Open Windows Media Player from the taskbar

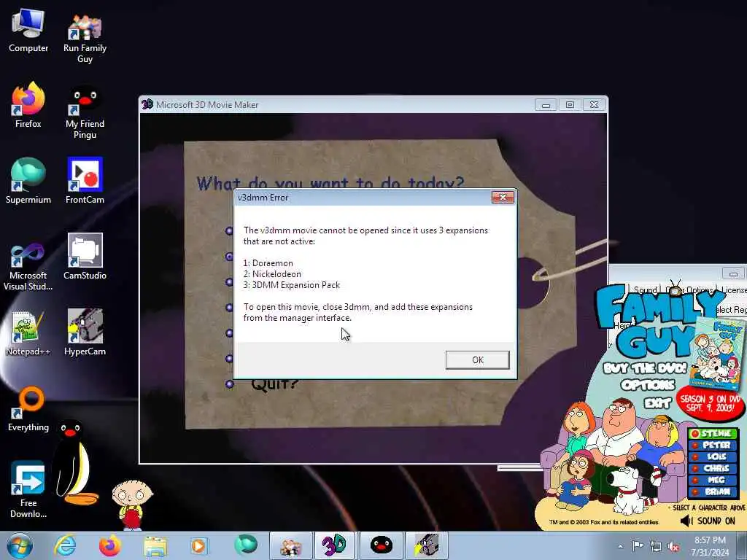click(x=198, y=545)
